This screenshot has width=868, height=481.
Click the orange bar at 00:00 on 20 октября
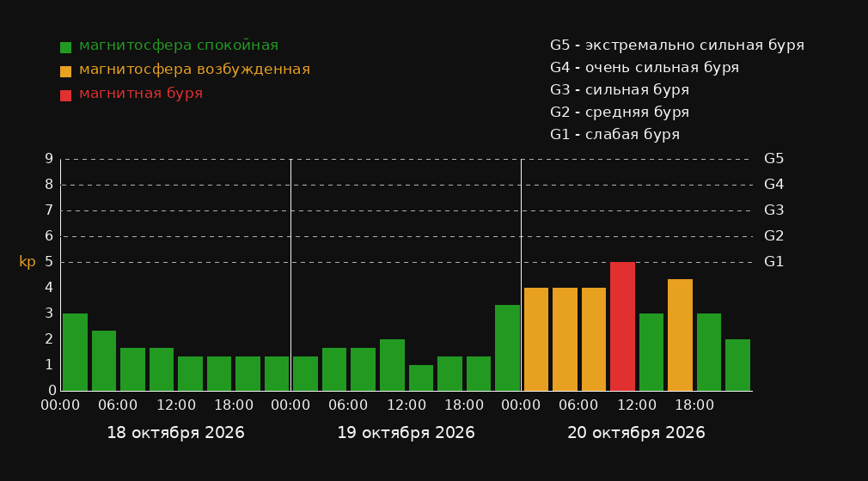(536, 339)
